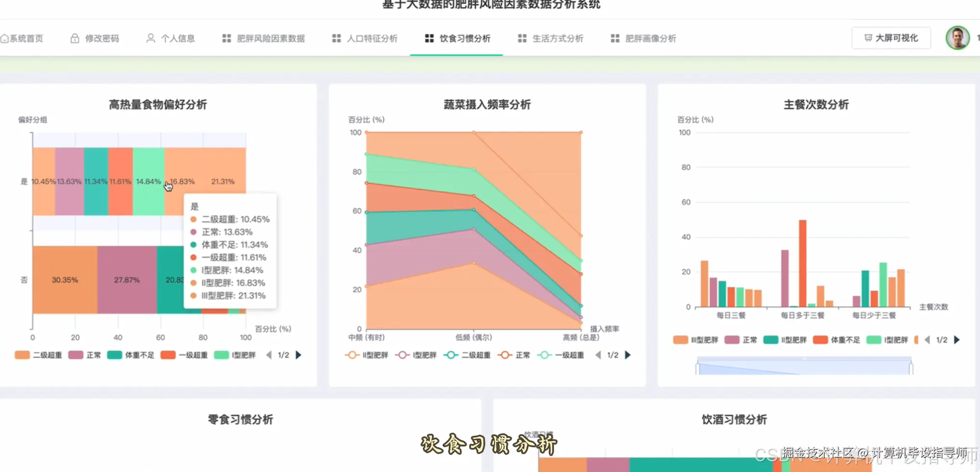Click the lock icon beside 修改密码

(x=74, y=38)
